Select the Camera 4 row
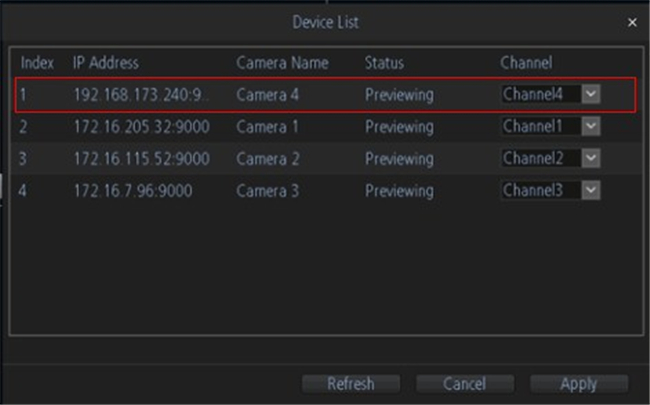 click(325, 95)
